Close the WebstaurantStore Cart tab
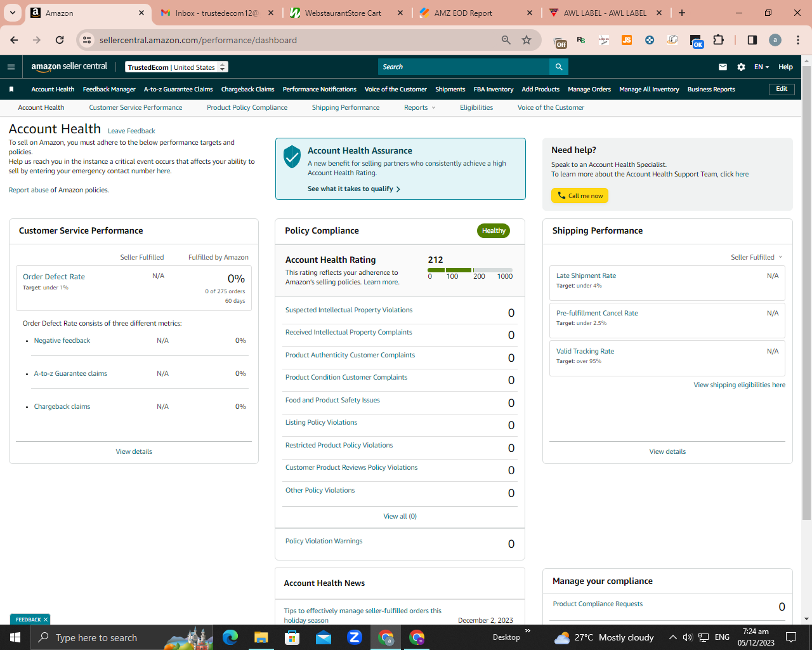This screenshot has width=812, height=650. (x=400, y=13)
